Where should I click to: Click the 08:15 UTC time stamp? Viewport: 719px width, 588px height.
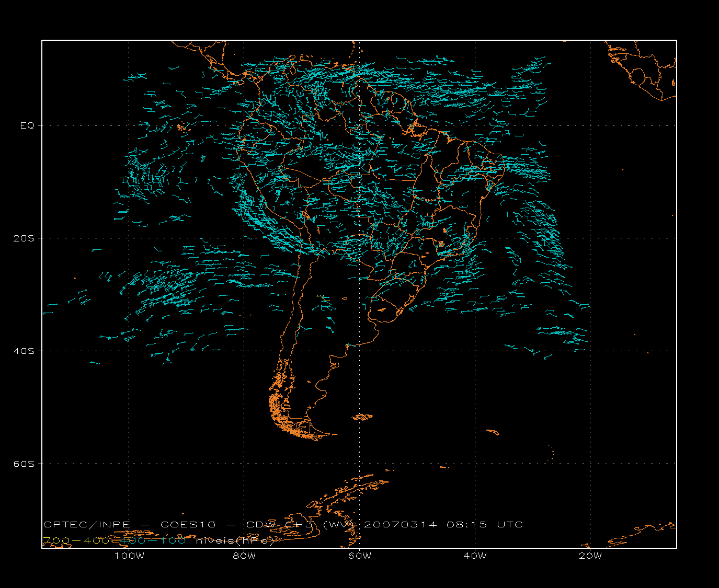485,524
